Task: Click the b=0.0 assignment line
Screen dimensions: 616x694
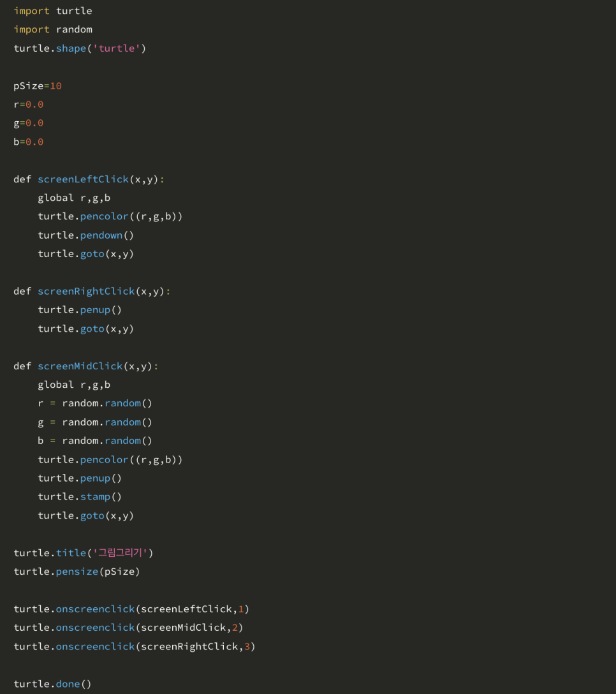Action: pyautogui.click(x=28, y=142)
